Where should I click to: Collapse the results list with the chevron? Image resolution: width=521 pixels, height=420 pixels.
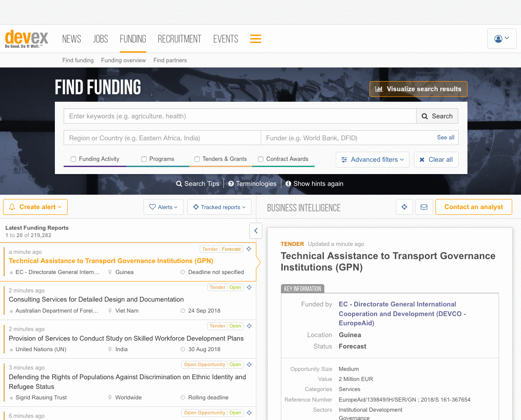256,231
